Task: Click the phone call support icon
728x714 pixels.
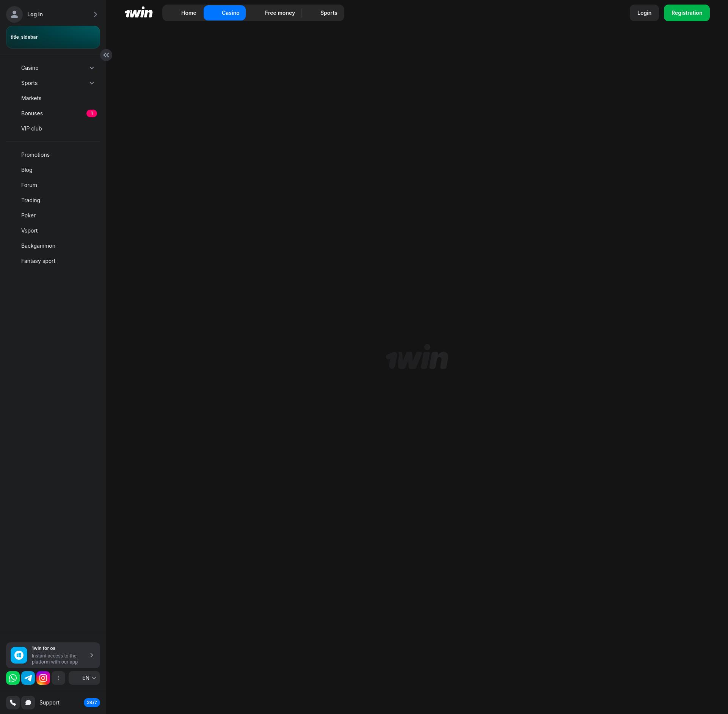Action: click(x=13, y=703)
